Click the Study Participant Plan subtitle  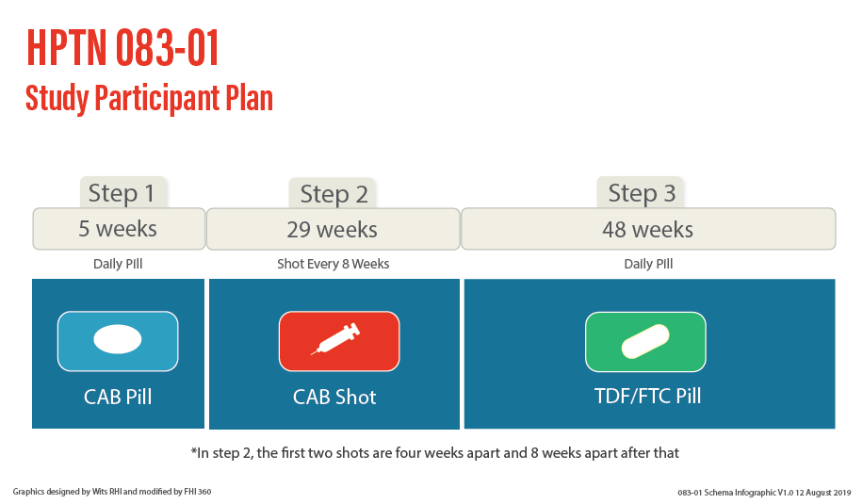pos(149,97)
